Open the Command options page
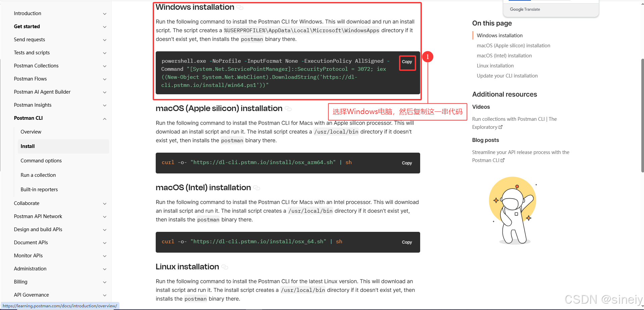Screen dimensions: 644x310 tap(41, 161)
